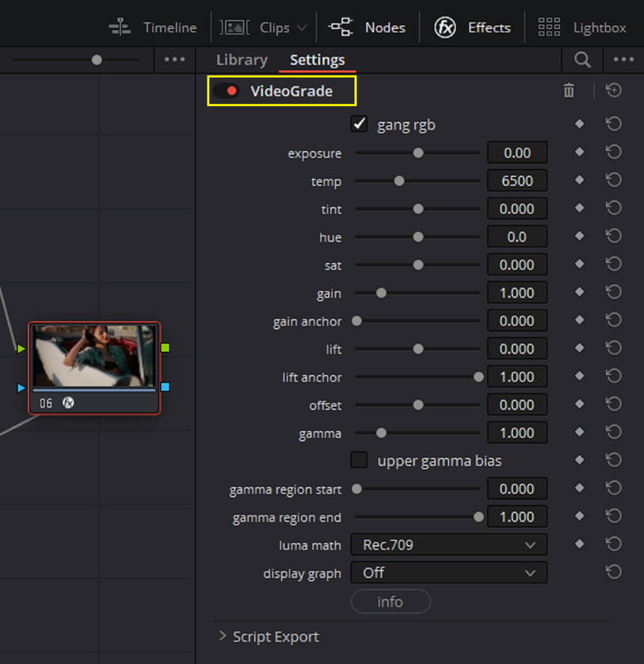
Task: Add keyframe for gang rgb
Action: tap(579, 124)
